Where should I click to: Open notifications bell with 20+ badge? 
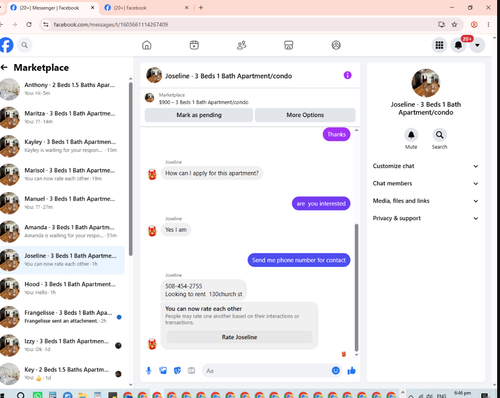pos(459,45)
